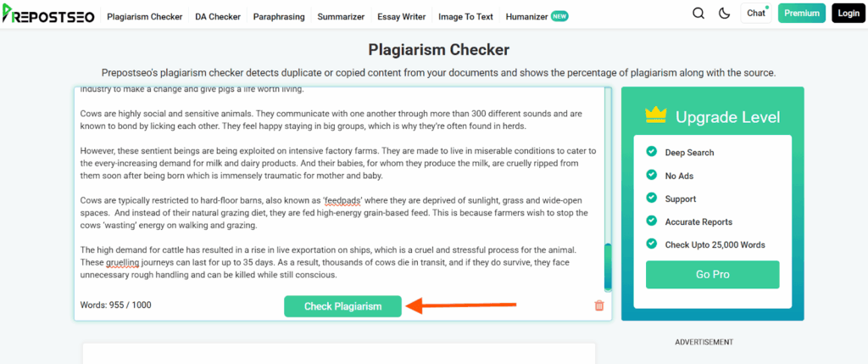Click the gold crown icon

pyautogui.click(x=656, y=115)
